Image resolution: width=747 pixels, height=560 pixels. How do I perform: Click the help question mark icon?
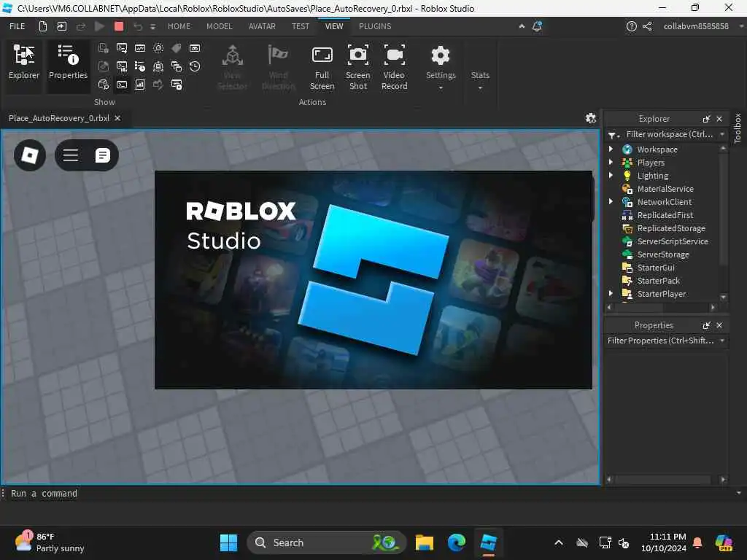tap(631, 26)
